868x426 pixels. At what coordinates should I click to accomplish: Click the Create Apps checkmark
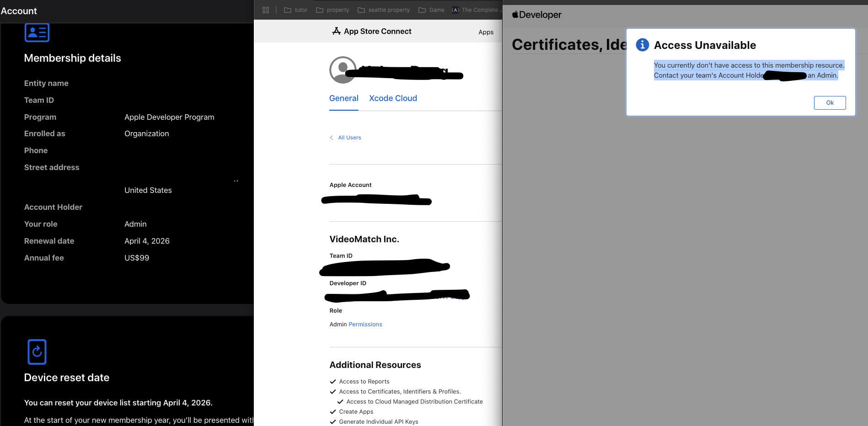333,411
